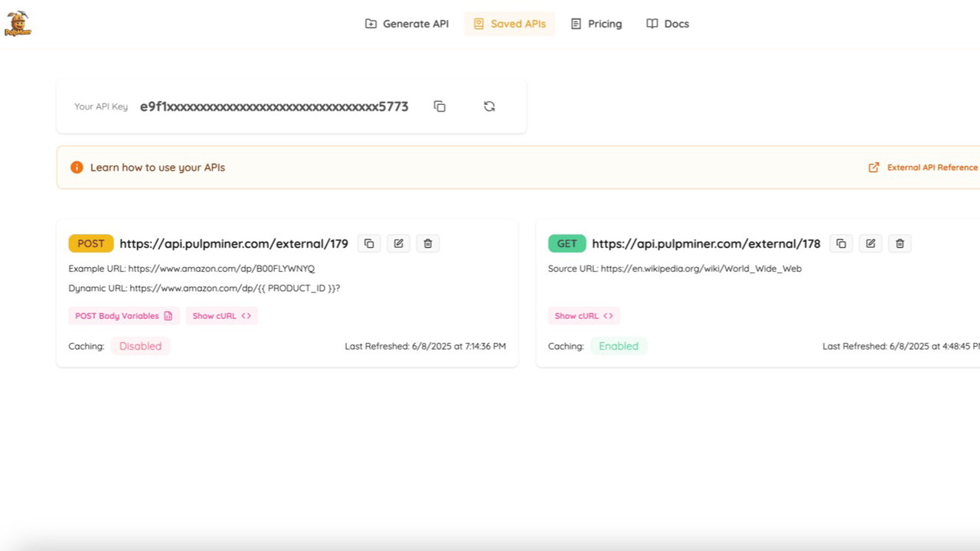This screenshot has height=551, width=980.
Task: Open the Docs page
Action: coord(668,24)
